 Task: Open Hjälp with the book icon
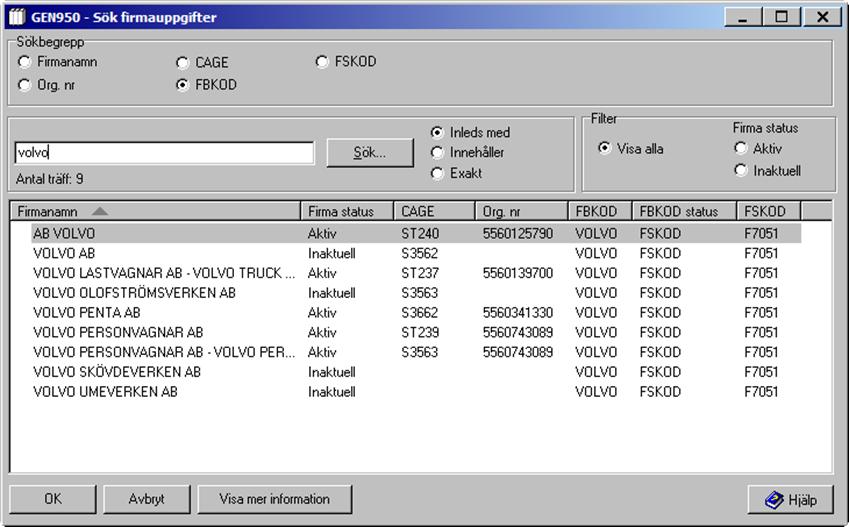791,499
